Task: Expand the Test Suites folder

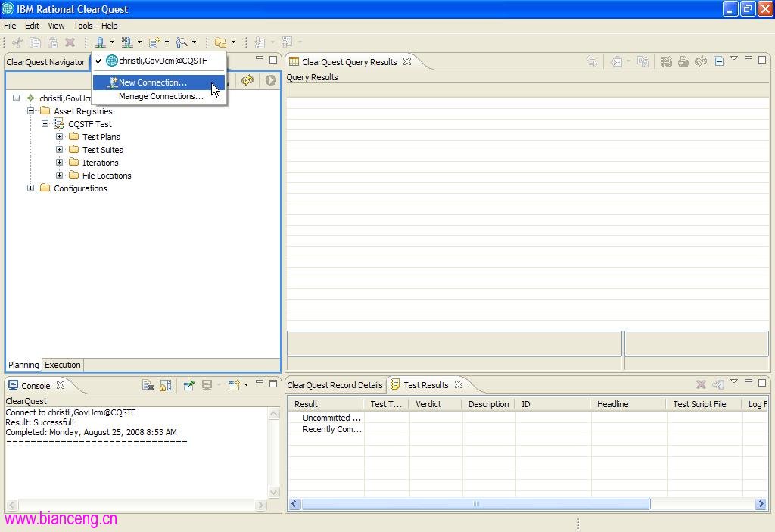Action: pos(59,149)
